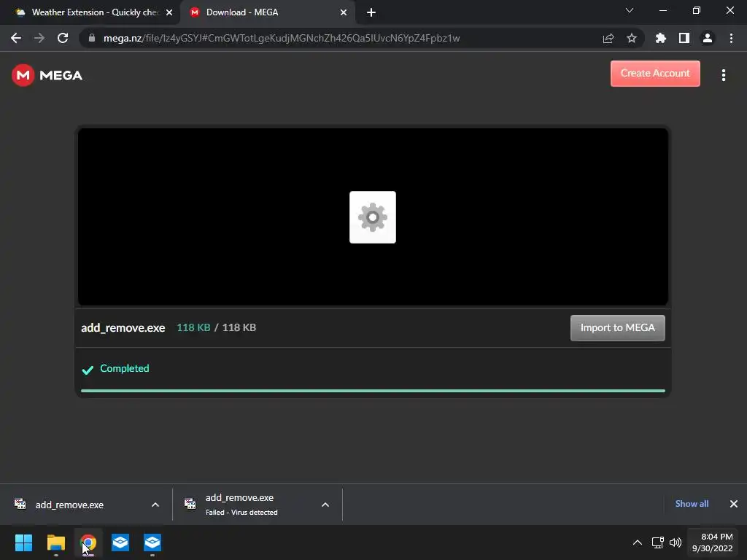Click the Completed checkmark icon
The image size is (747, 560).
click(88, 370)
